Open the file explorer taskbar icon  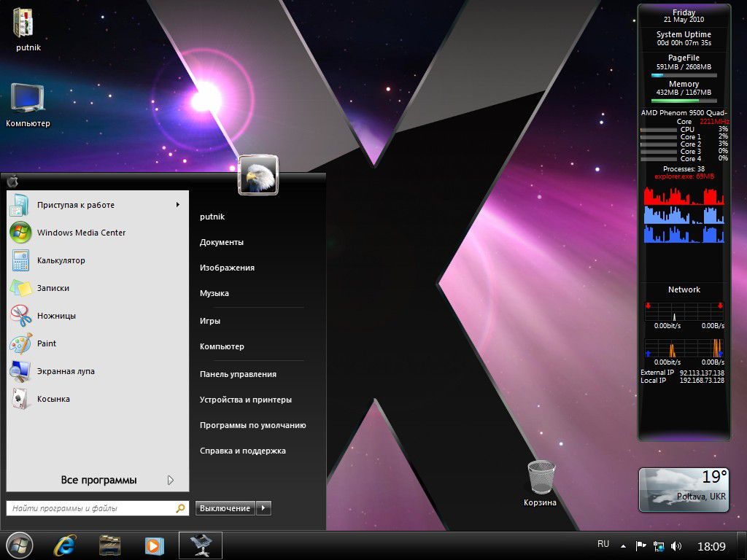[109, 545]
